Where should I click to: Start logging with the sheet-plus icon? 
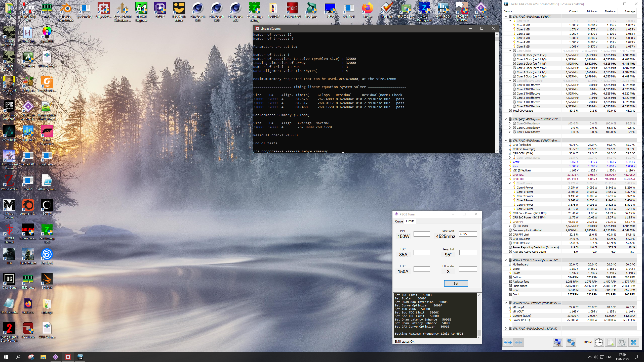coord(611,342)
